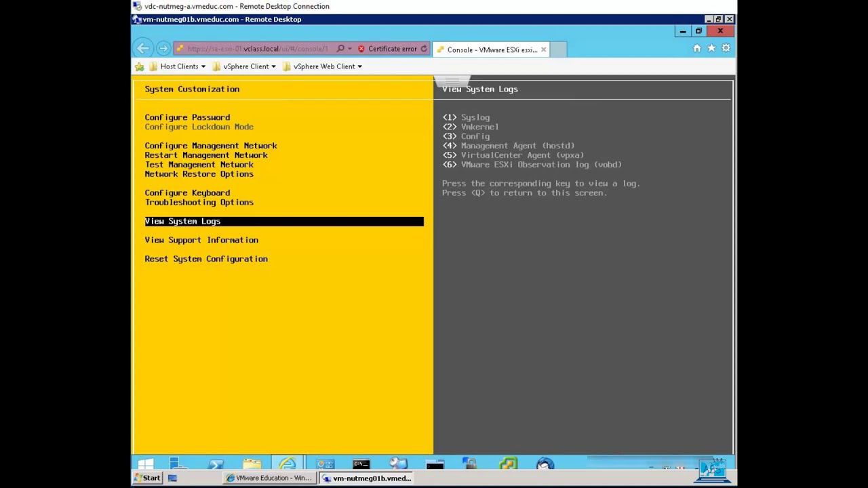Click the Start button on local taskbar
The image size is (868, 488).
click(x=147, y=479)
